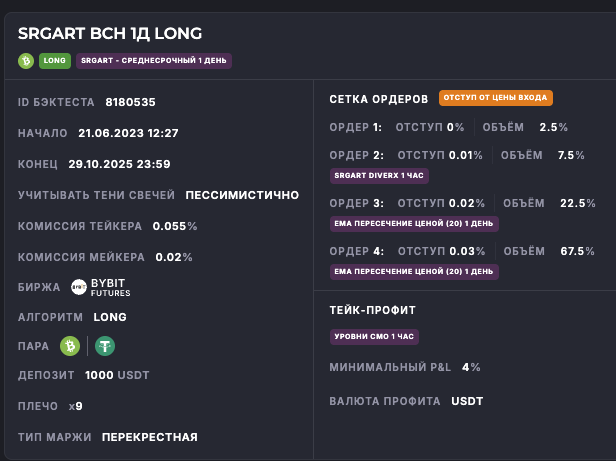Viewport: 616px width, 461px height.
Task: Click the Перекрёстная margin type value
Action: click(x=150, y=437)
